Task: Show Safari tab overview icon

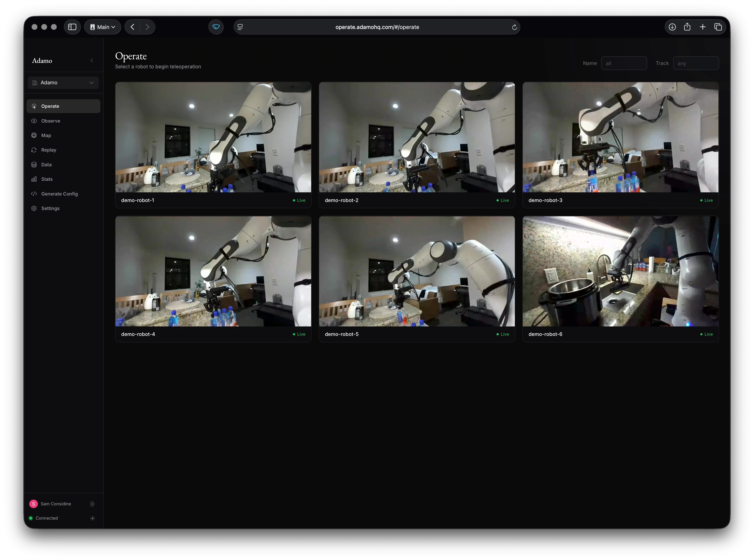Action: click(718, 27)
